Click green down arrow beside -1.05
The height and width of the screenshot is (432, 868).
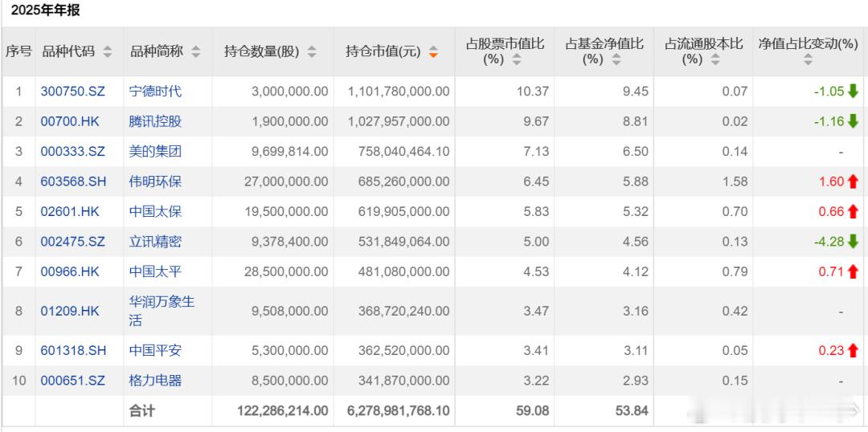pyautogui.click(x=853, y=92)
